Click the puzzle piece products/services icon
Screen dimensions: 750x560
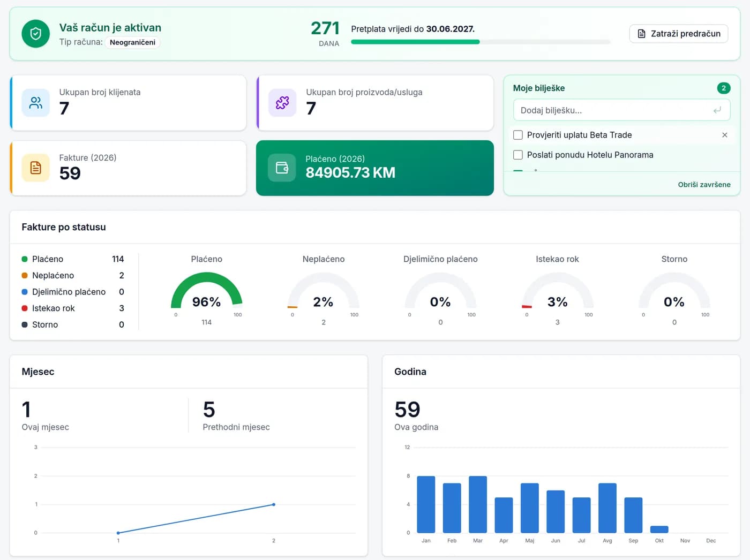coord(282,103)
